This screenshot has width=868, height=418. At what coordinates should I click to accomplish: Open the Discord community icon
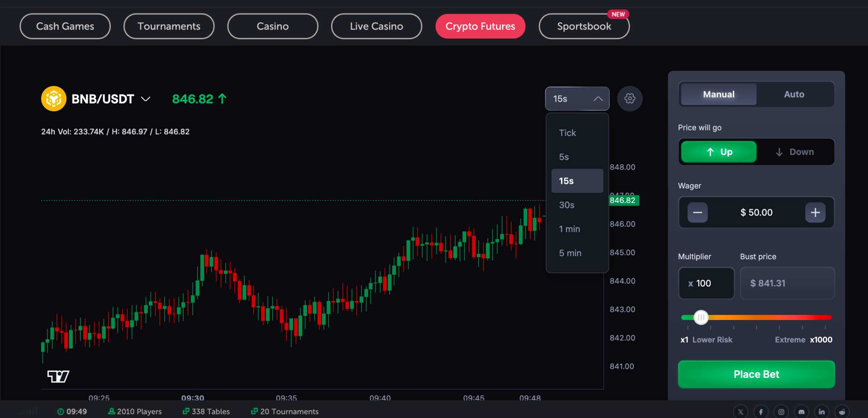tap(801, 412)
